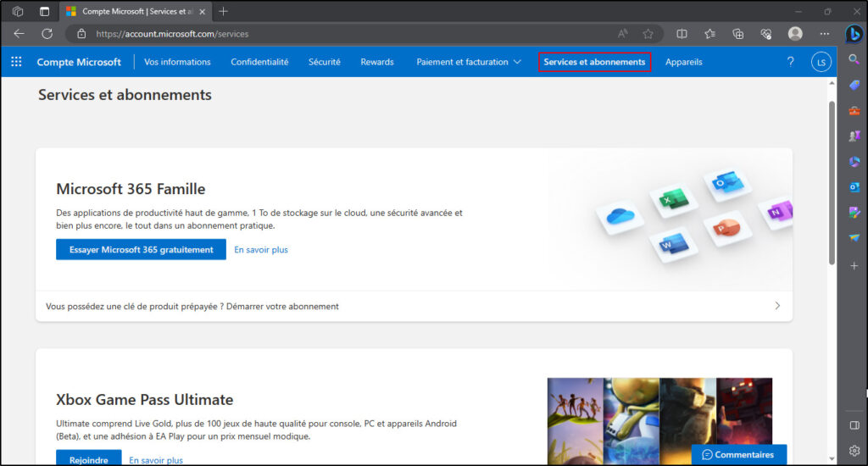868x466 pixels.
Task: Open the Collections icon
Action: tap(738, 34)
